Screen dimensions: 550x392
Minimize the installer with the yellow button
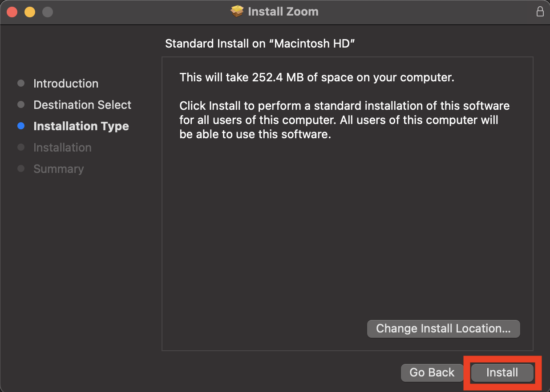pyautogui.click(x=30, y=12)
